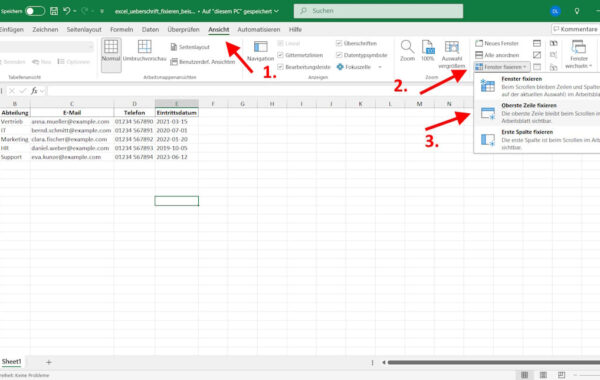Open the Überprüfen ribbon tab
This screenshot has width=600, height=380.
click(x=183, y=29)
